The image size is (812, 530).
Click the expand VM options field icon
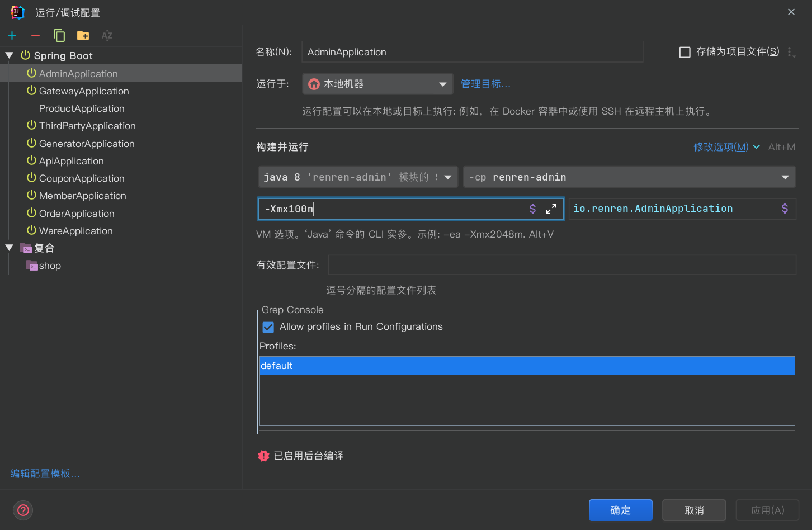551,209
